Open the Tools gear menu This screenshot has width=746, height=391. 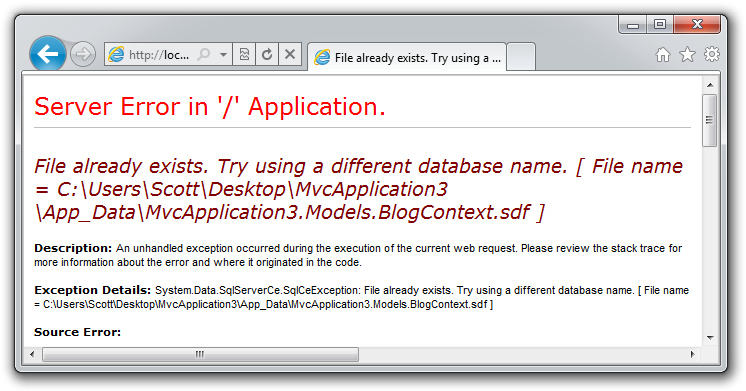click(712, 54)
